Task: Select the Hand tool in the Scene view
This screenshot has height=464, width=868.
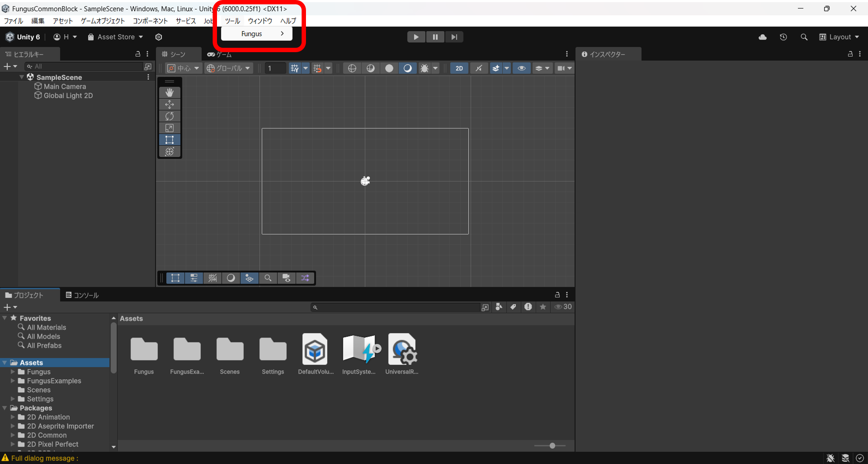Action: click(x=169, y=92)
